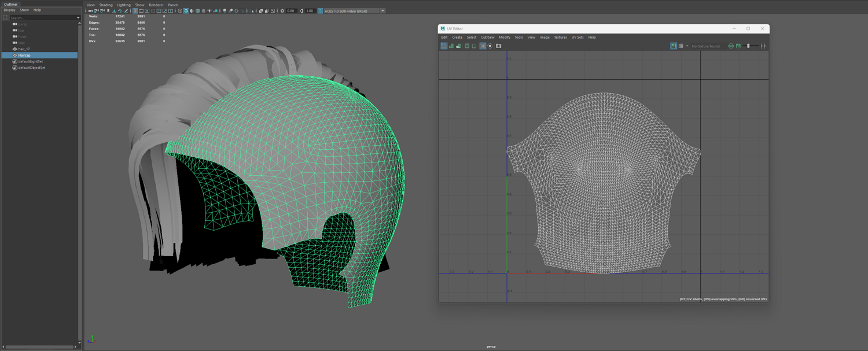Toggle the checker map display in UV Editor
This screenshot has width=868, height=351.
tap(681, 46)
